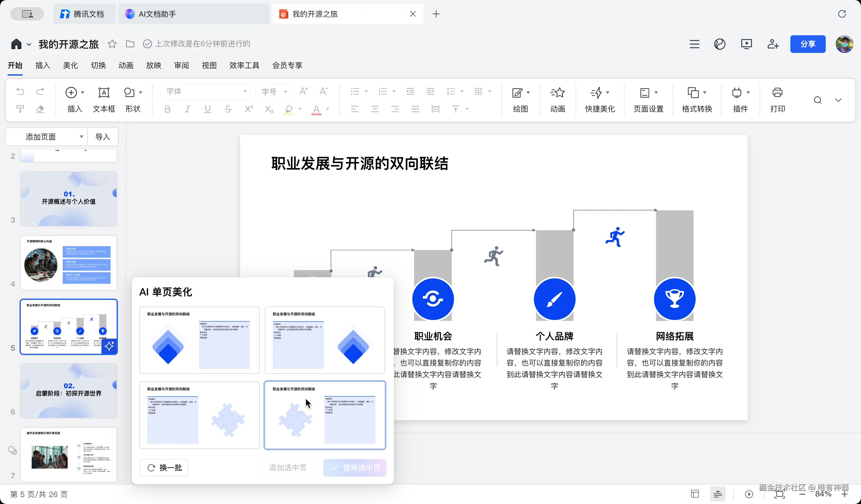This screenshot has width=861, height=504.
Task: Click AI beautify sparkle icon on slide 5
Action: tap(109, 346)
